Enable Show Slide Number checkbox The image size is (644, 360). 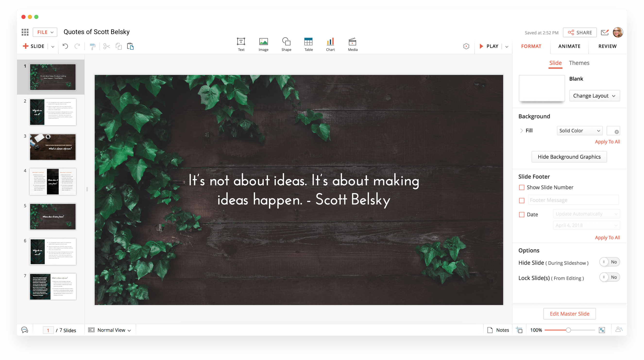(522, 187)
